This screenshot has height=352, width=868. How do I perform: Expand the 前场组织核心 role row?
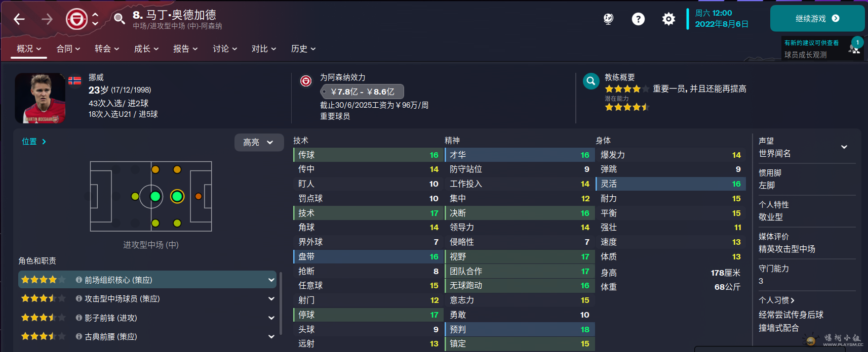click(147, 280)
